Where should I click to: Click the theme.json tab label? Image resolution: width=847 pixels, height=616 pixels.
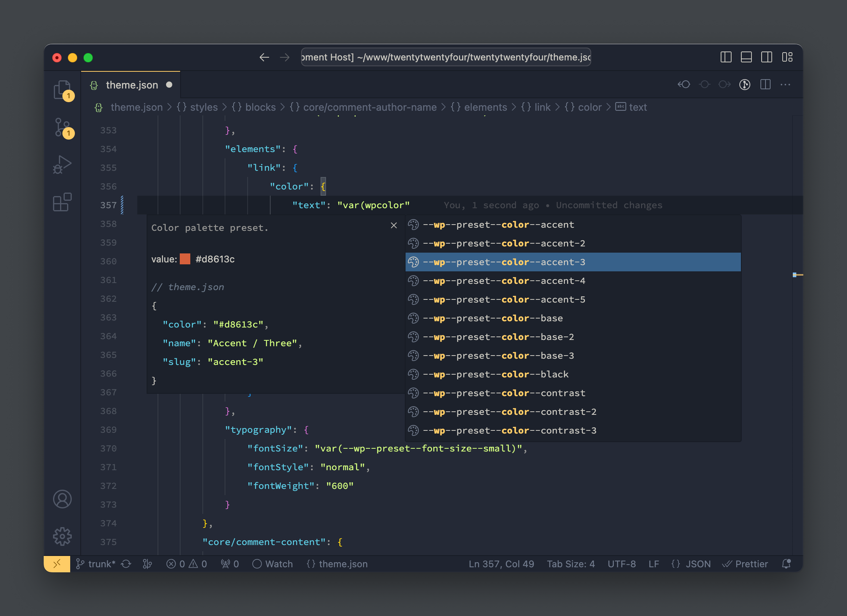[131, 84]
